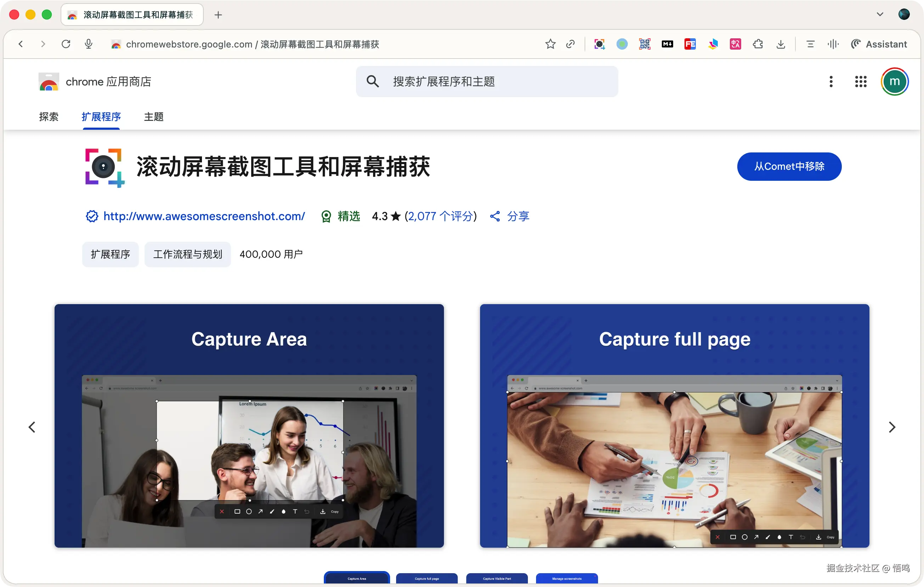Image resolution: width=924 pixels, height=587 pixels.
Task: Click the copy link icon in address bar
Action: 571,44
